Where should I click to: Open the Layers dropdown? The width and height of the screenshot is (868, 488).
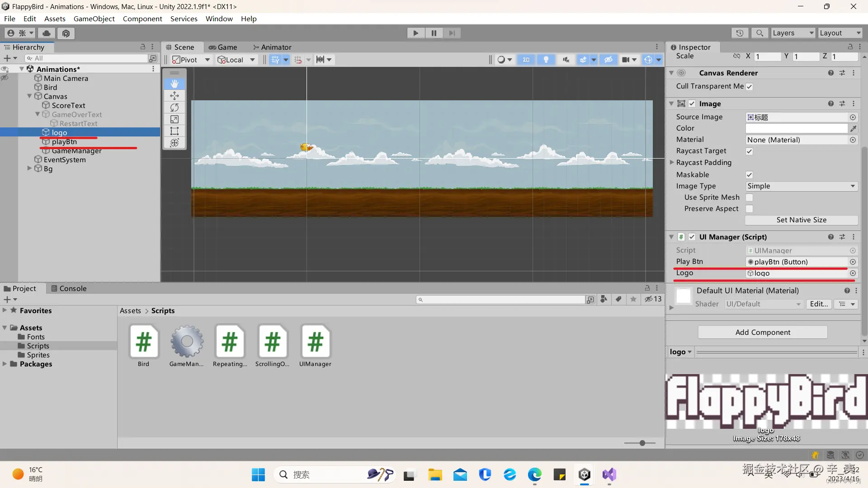(x=793, y=33)
